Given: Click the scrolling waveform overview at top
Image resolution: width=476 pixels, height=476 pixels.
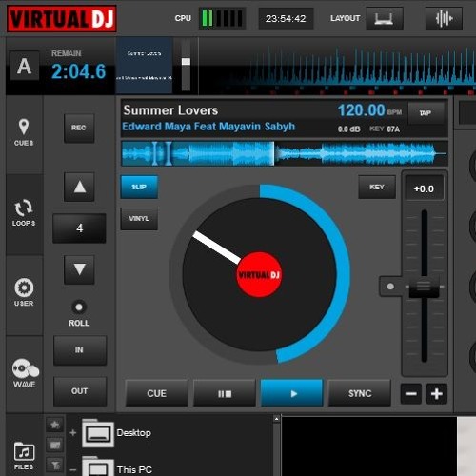Looking at the screenshot, I should pyautogui.click(x=337, y=66).
